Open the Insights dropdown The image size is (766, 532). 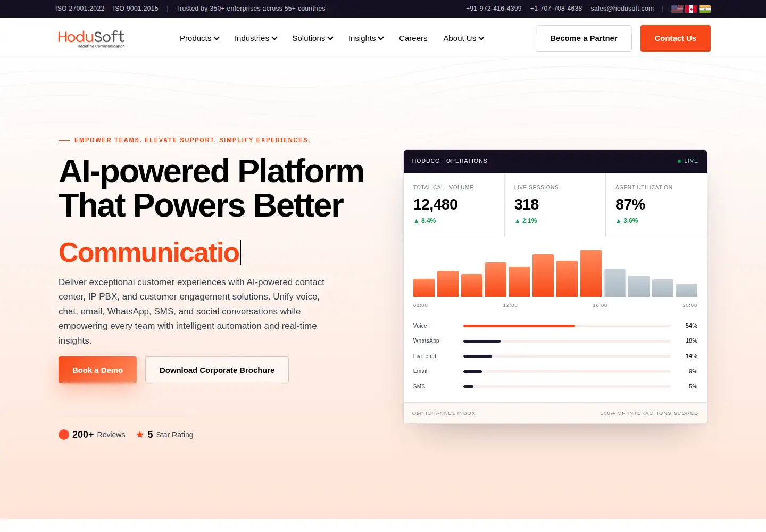366,38
